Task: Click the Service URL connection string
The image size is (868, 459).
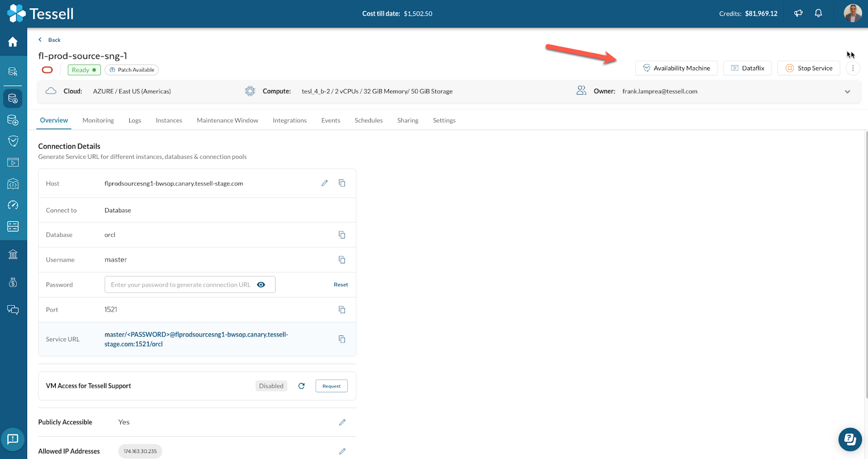Action: [x=196, y=339]
